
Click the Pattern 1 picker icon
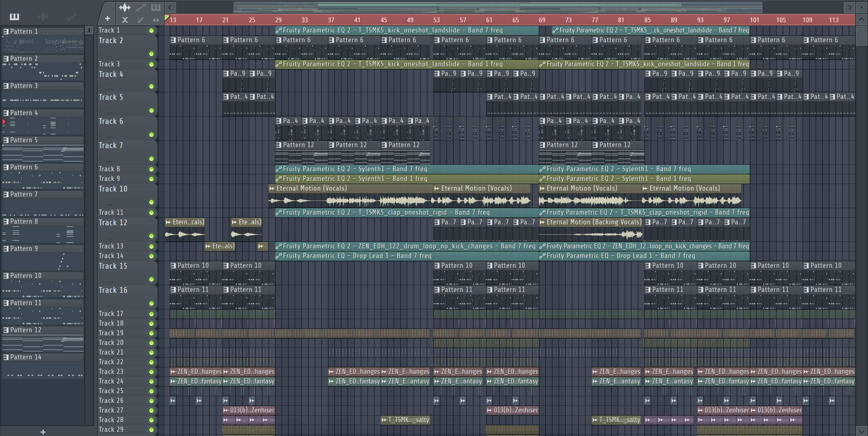click(x=6, y=31)
